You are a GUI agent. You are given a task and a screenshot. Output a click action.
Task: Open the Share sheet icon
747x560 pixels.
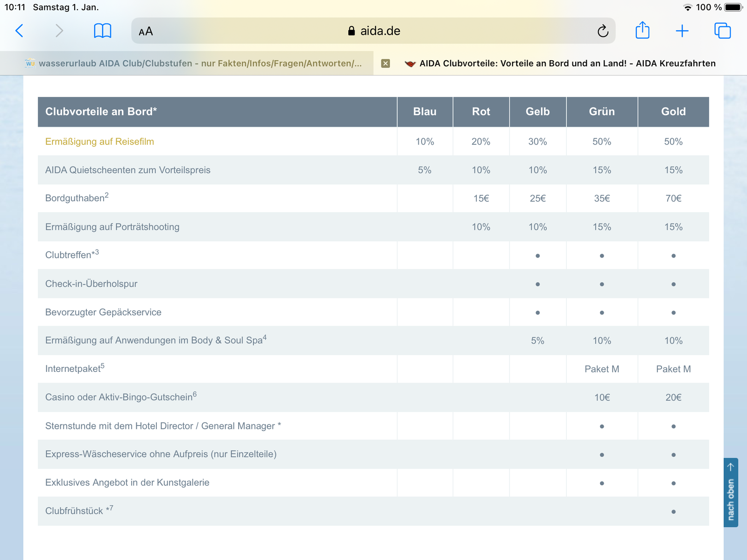642,31
